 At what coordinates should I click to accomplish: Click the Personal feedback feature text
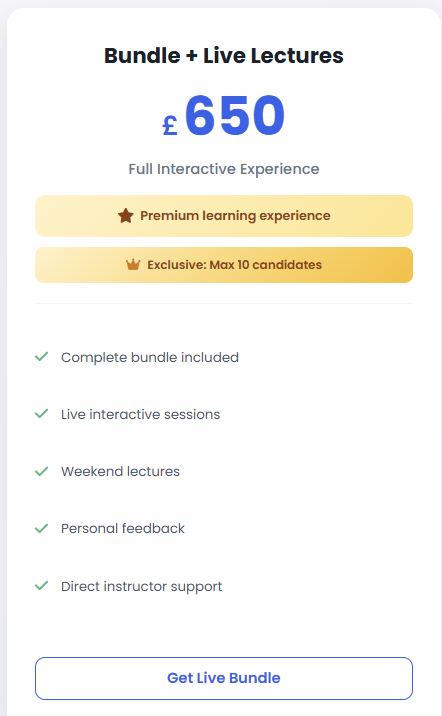tap(123, 528)
